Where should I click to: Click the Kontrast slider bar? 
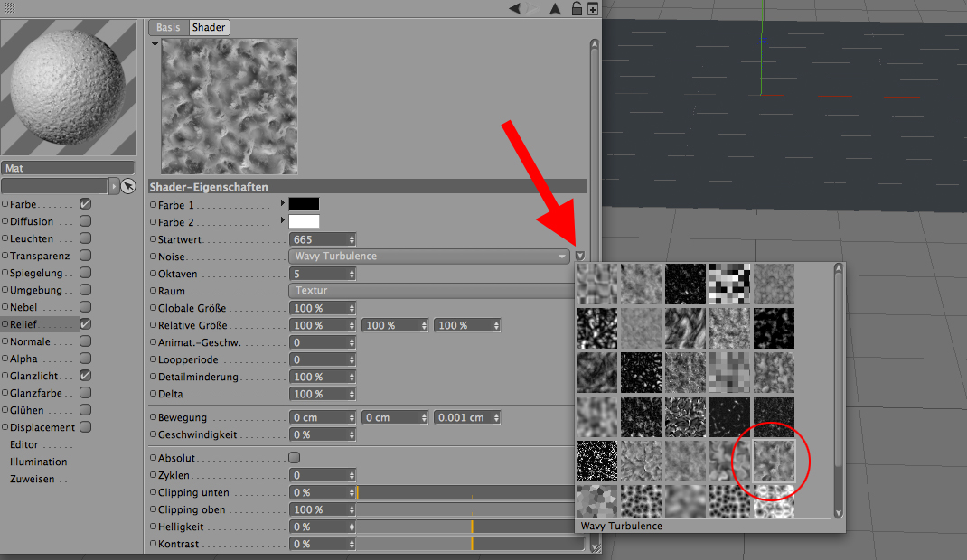[470, 545]
